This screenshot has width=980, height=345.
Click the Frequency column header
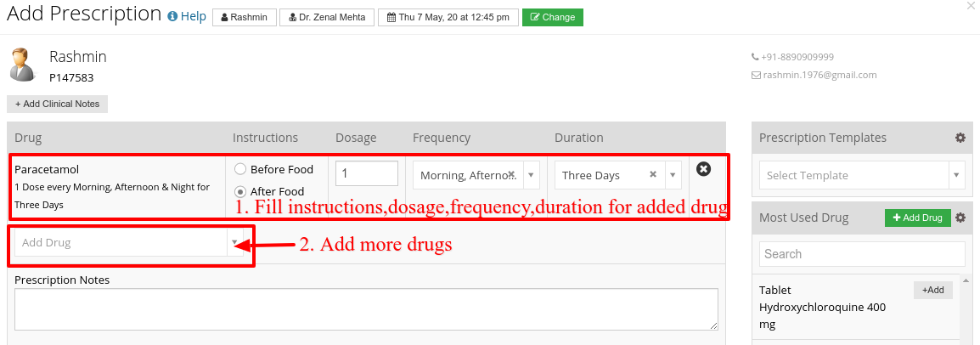click(x=442, y=138)
